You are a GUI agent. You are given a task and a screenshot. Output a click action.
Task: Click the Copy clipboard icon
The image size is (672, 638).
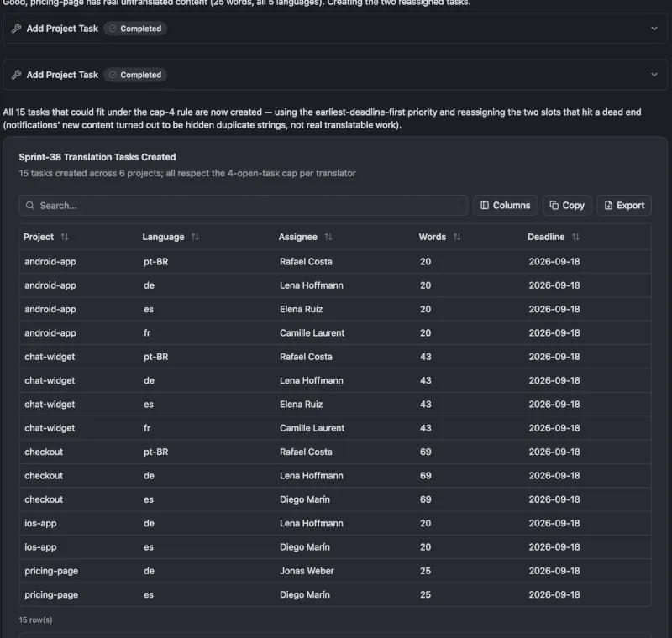coord(554,206)
